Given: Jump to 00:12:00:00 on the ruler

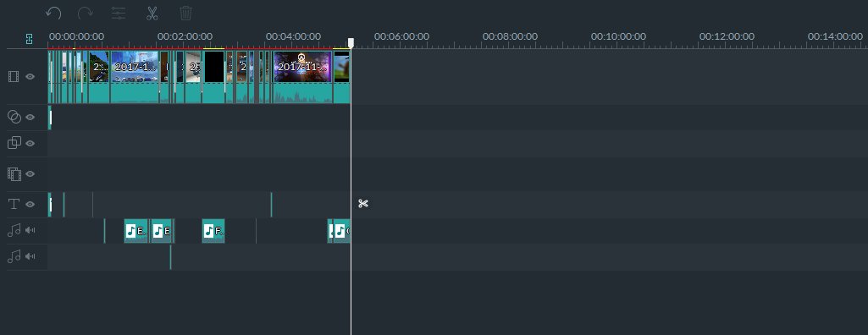Looking at the screenshot, I should (727, 36).
